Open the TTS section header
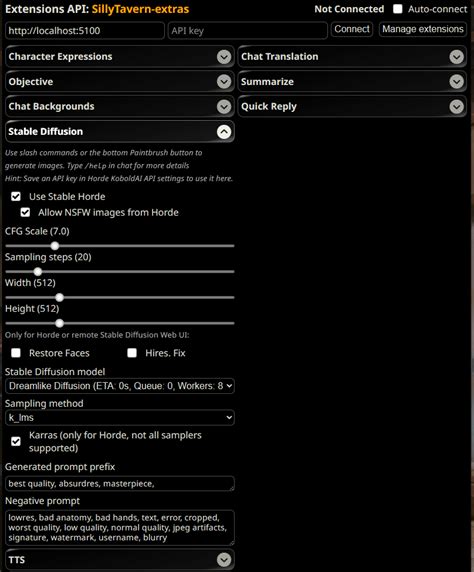 (120, 560)
